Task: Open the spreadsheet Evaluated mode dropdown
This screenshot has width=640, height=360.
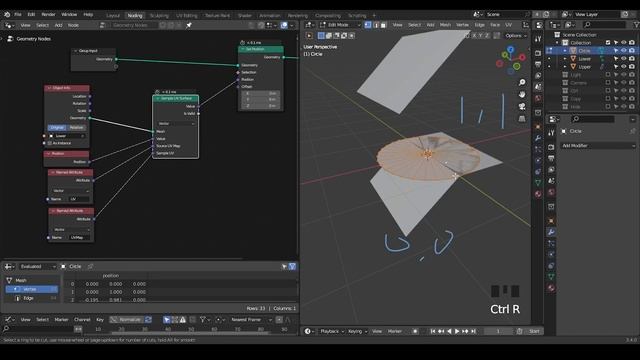Action: (38, 267)
